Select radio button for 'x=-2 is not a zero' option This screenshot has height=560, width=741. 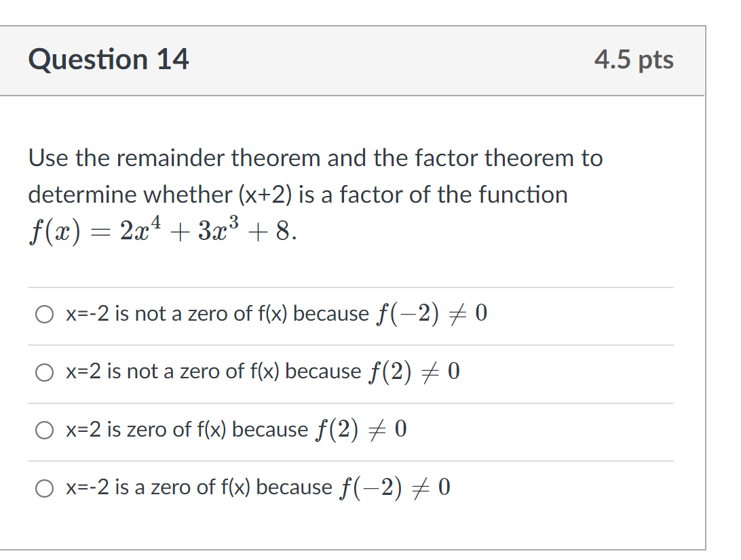[44, 314]
